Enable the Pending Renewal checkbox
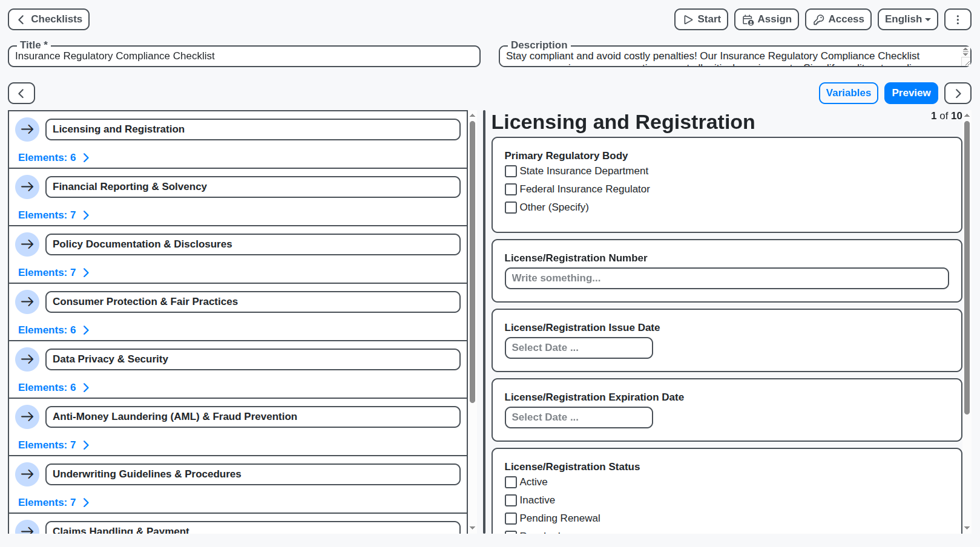This screenshot has height=547, width=980. (510, 518)
